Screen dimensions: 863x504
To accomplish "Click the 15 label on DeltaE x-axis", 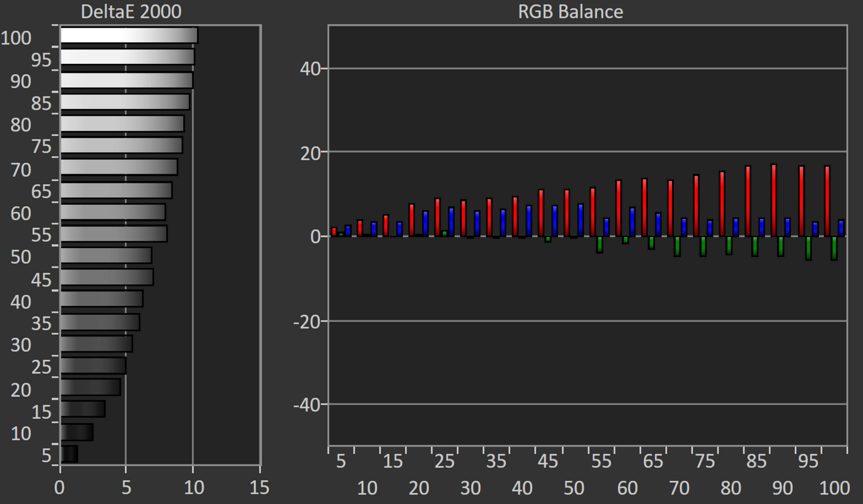I will (x=259, y=487).
